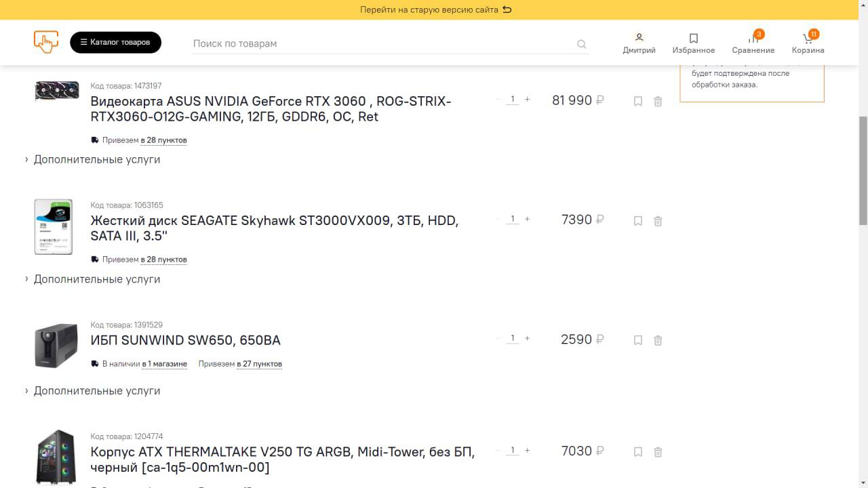The height and width of the screenshot is (488, 868).
Task: Select price 81 990 ₽
Action: pyautogui.click(x=578, y=100)
